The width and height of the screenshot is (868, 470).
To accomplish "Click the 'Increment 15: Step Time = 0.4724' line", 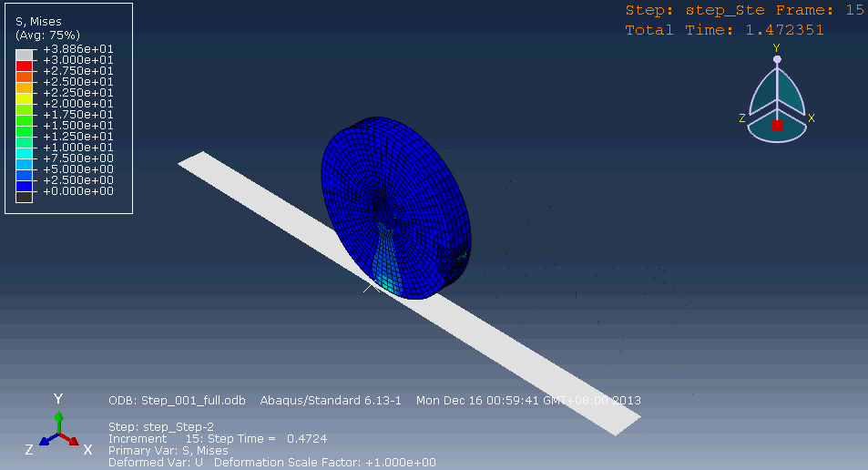I will click(218, 439).
